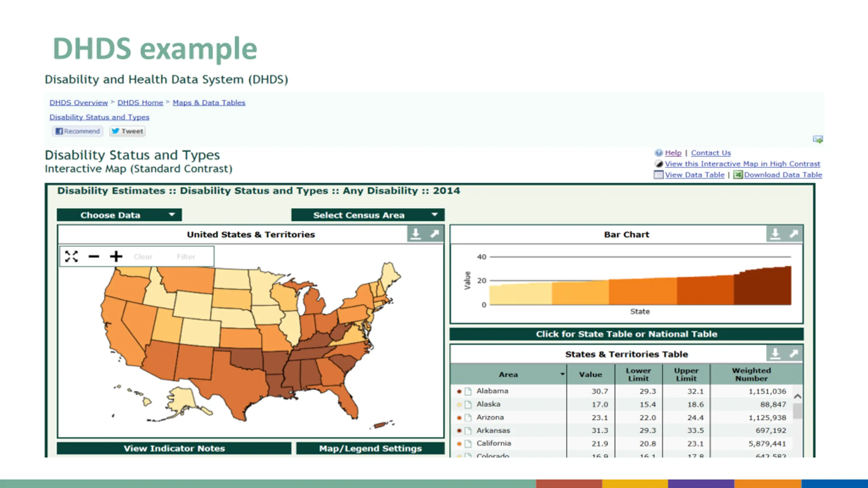Open the View Data Table link
This screenshot has width=868, height=488.
coord(694,175)
